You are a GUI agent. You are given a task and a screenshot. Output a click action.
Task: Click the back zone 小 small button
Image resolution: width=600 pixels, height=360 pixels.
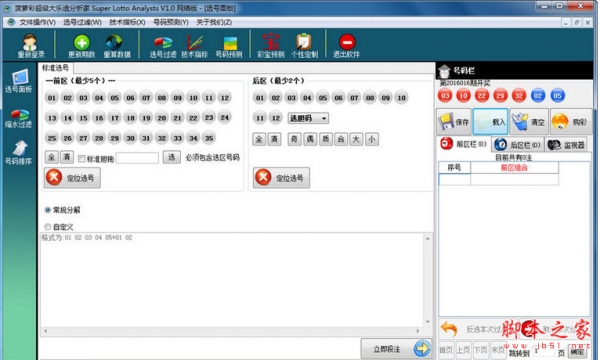[x=372, y=139]
